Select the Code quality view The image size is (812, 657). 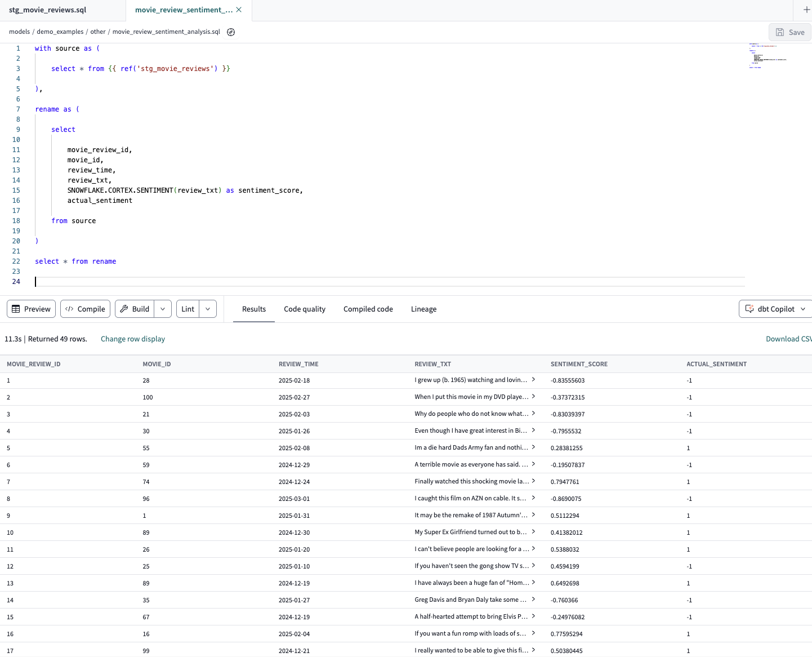click(305, 309)
